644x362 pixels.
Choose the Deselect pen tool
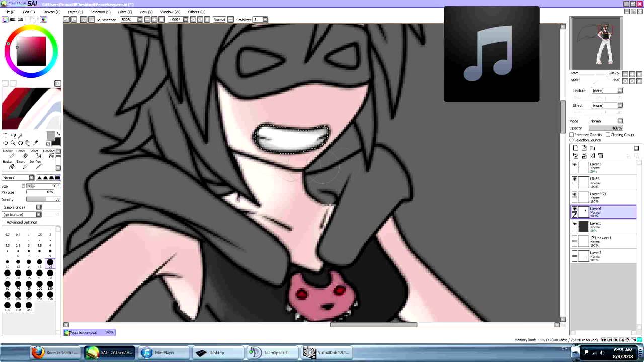pos(49,153)
